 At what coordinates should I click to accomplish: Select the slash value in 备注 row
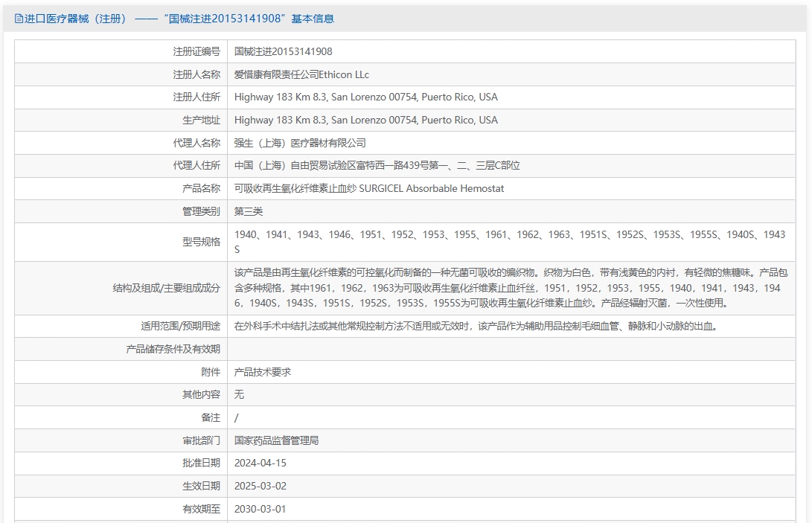pyautogui.click(x=236, y=417)
